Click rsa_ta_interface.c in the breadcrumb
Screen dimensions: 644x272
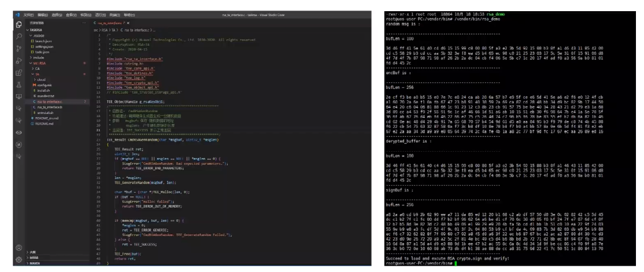tap(136, 30)
